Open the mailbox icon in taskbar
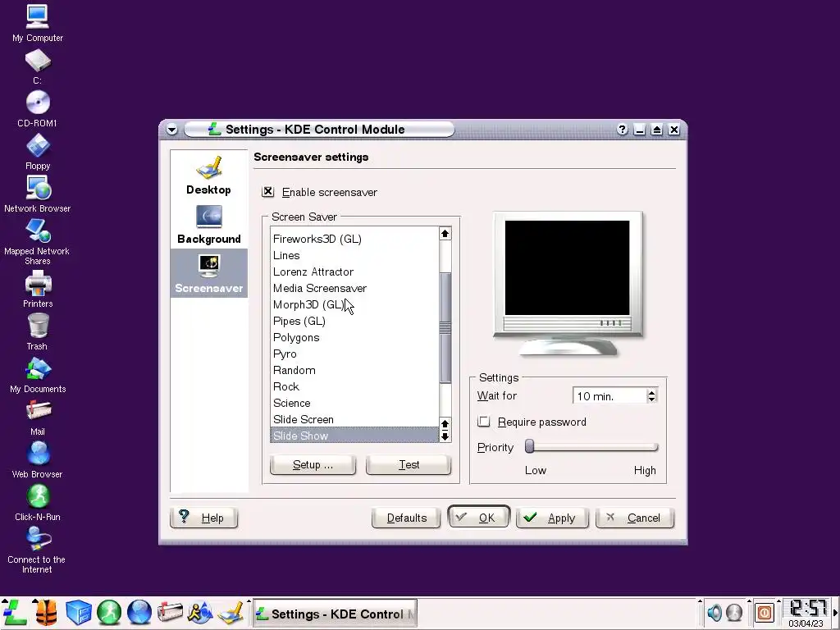 point(170,612)
